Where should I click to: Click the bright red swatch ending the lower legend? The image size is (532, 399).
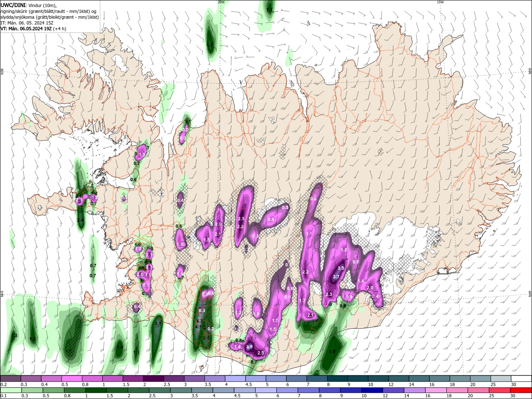click(521, 390)
